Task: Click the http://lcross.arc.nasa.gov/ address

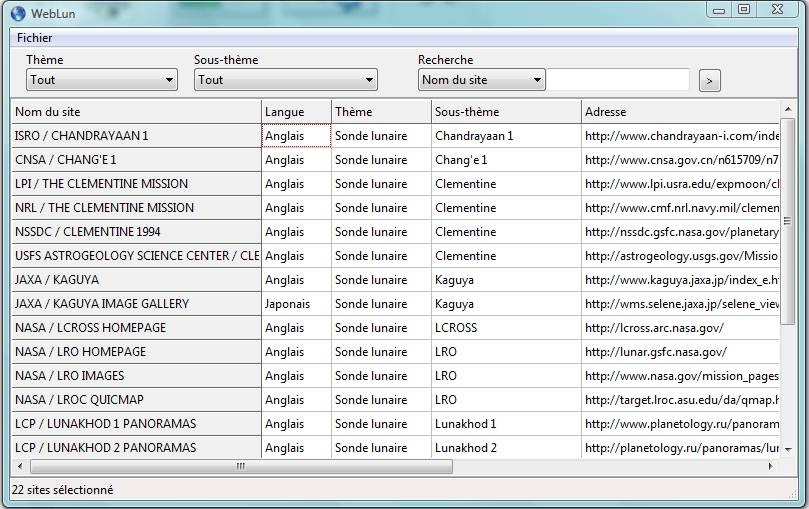Action: [x=681, y=327]
